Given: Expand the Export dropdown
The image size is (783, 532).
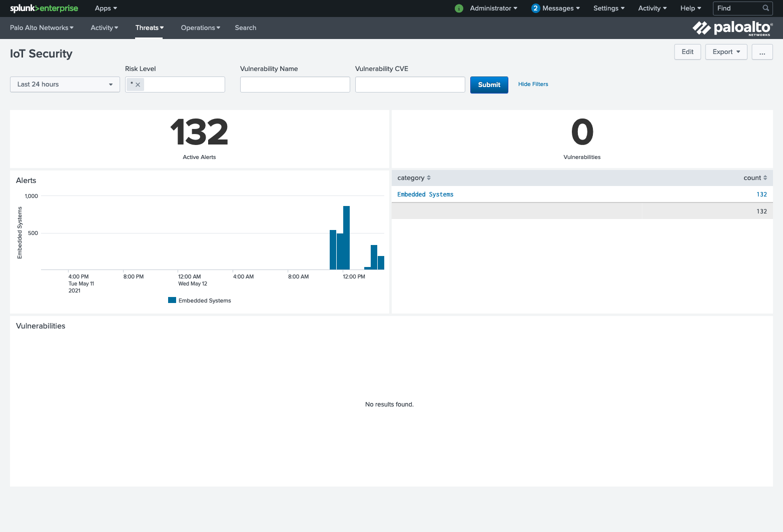Looking at the screenshot, I should [x=726, y=52].
